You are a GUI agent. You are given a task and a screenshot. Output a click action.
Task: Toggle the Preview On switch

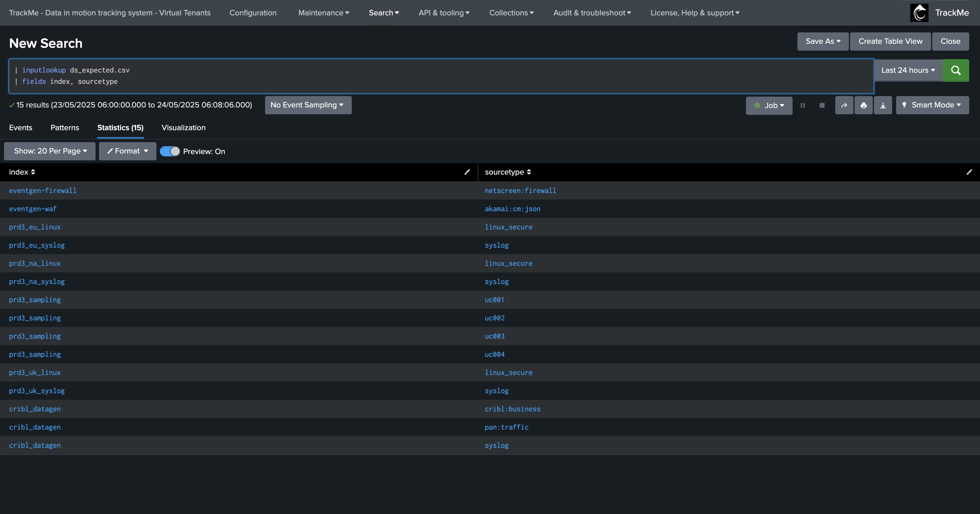170,151
